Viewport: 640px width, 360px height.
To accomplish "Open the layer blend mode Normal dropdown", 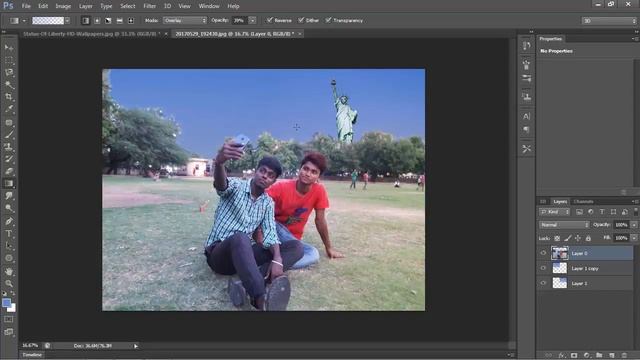I will coord(564,225).
